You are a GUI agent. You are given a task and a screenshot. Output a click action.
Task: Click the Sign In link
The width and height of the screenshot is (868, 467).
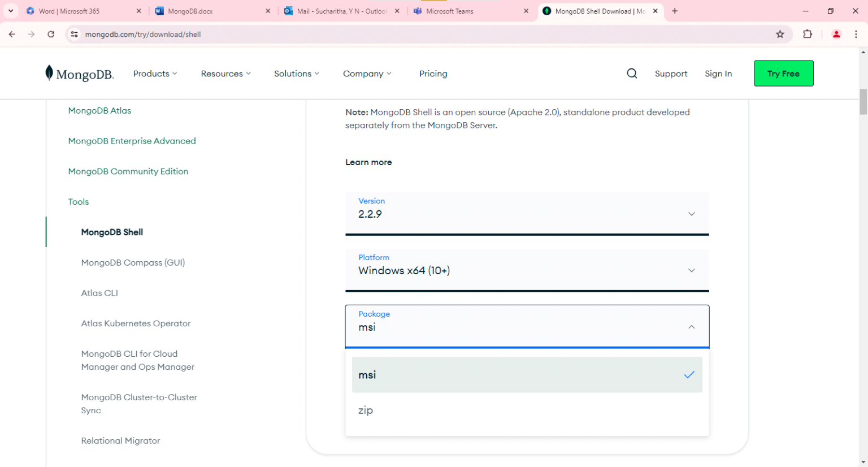click(x=718, y=73)
